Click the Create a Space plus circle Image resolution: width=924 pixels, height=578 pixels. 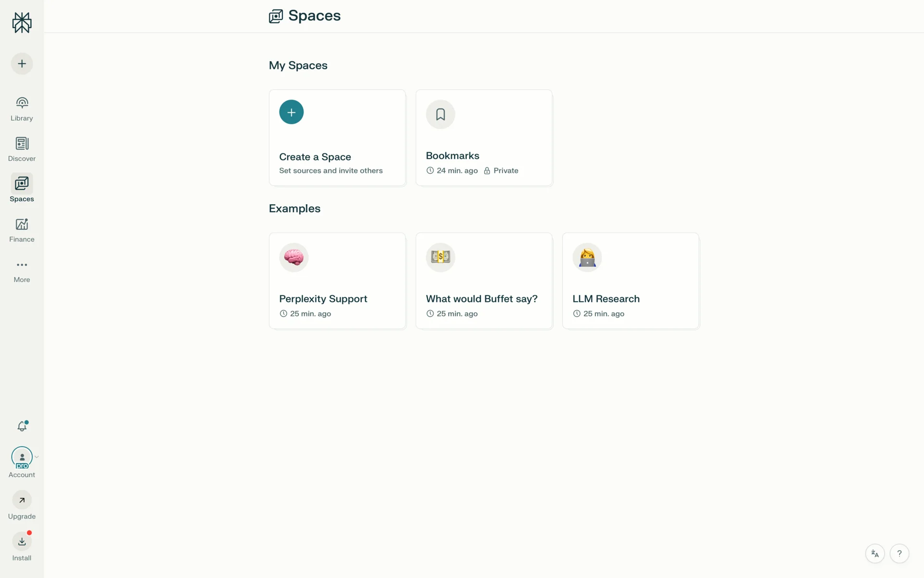pyautogui.click(x=291, y=112)
